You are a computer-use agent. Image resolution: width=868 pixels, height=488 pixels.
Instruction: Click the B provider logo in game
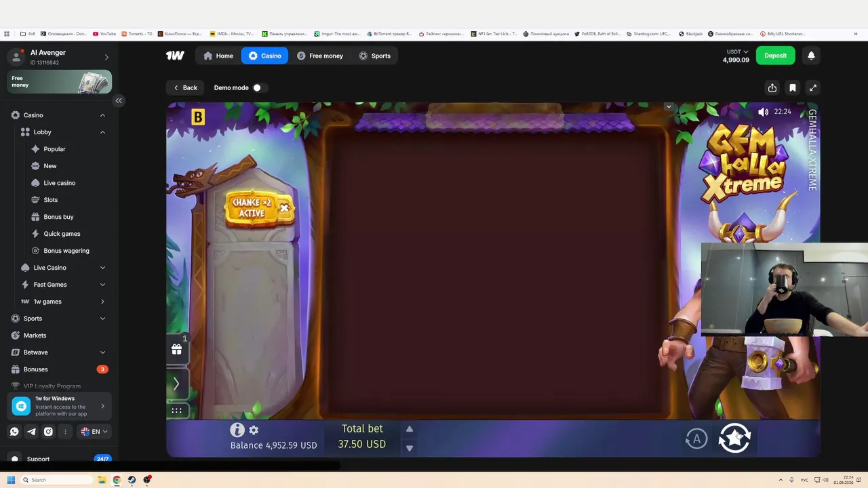coord(197,117)
